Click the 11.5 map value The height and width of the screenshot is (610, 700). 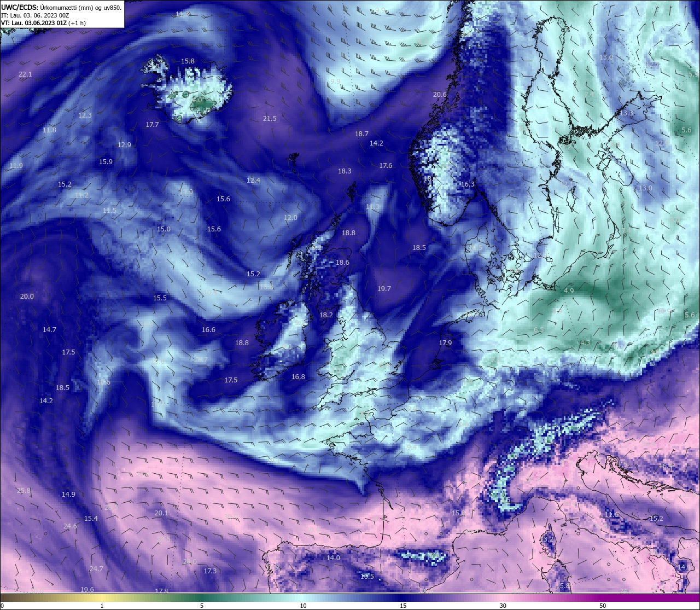click(109, 210)
